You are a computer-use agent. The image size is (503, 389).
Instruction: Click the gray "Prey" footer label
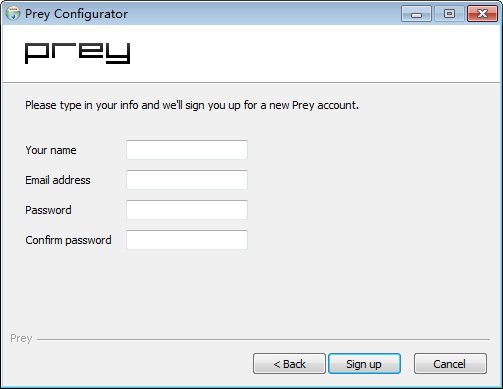[21, 338]
